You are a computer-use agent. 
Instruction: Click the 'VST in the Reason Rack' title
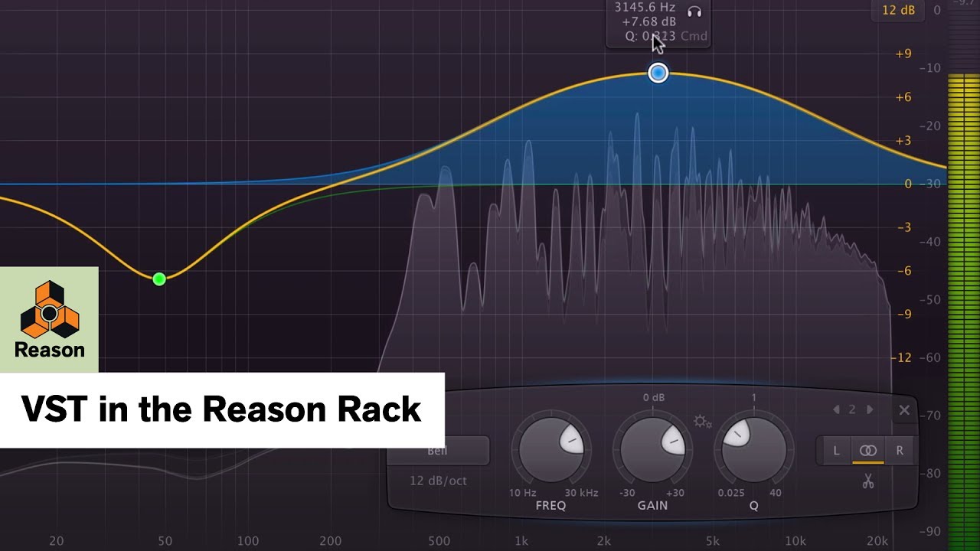[x=221, y=409]
